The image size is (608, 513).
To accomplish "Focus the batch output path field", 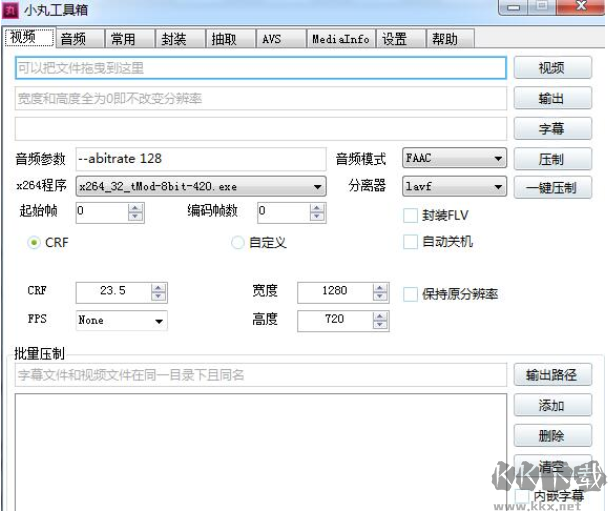I will tap(261, 375).
